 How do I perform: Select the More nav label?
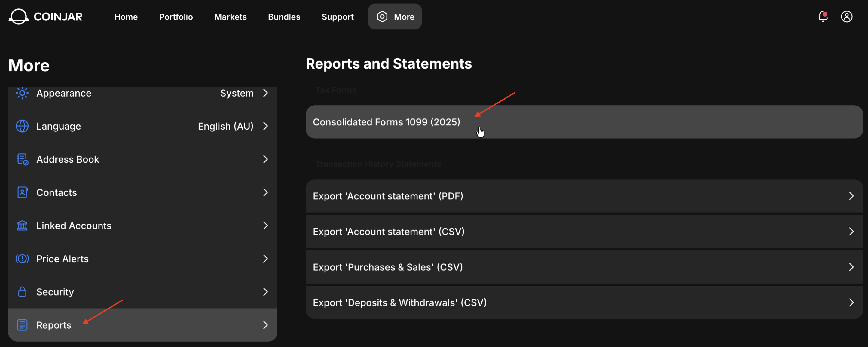[404, 17]
